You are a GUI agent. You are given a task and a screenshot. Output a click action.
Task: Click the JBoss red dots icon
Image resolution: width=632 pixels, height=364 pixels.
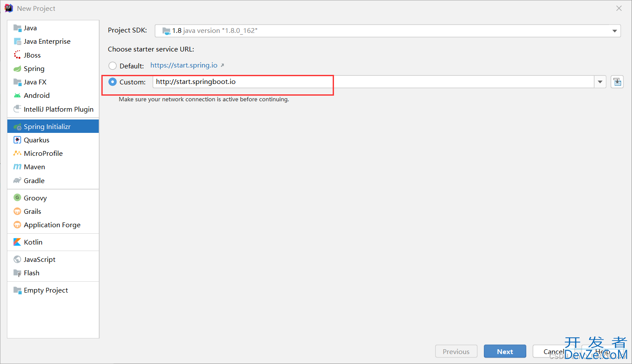[17, 55]
